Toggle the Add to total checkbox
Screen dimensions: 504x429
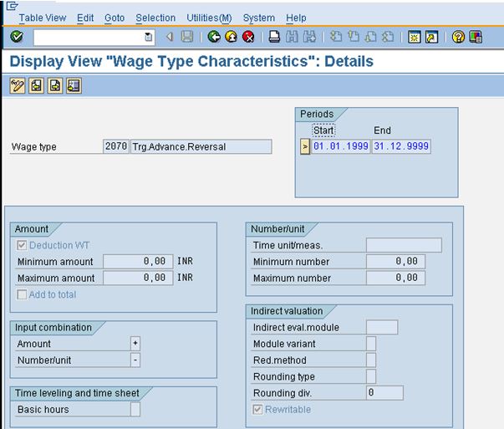pyautogui.click(x=22, y=294)
